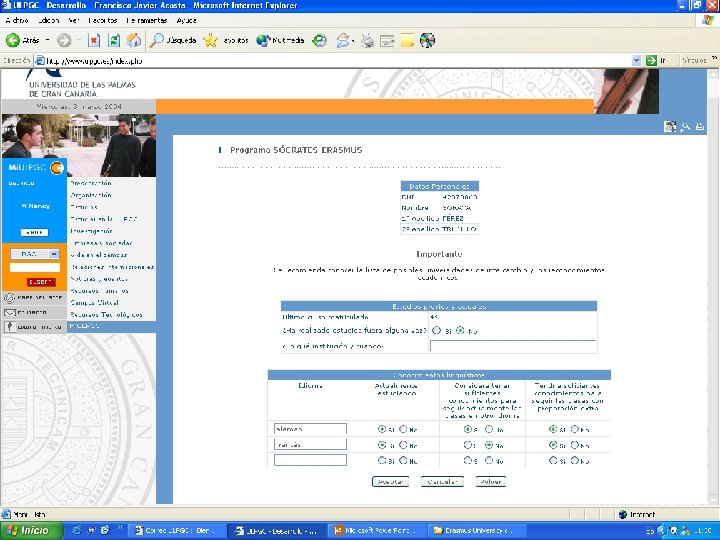Click the vertical scrollbar up arrow

[x=714, y=74]
